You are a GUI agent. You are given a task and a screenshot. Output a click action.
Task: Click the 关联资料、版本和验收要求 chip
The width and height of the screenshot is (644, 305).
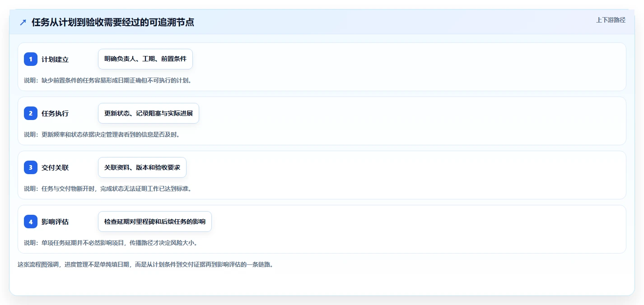tap(142, 167)
